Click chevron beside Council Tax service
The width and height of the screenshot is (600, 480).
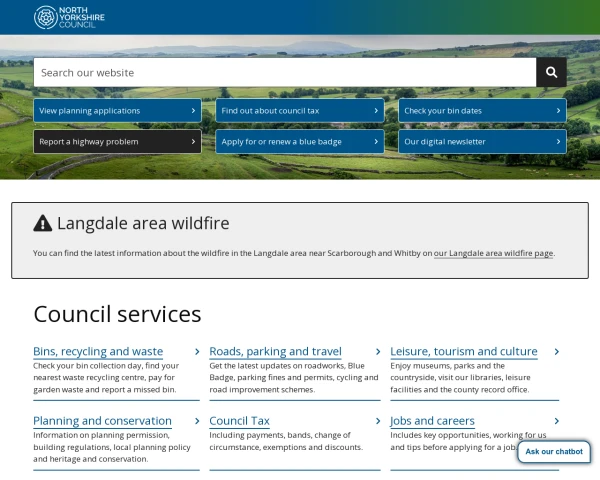[378, 421]
